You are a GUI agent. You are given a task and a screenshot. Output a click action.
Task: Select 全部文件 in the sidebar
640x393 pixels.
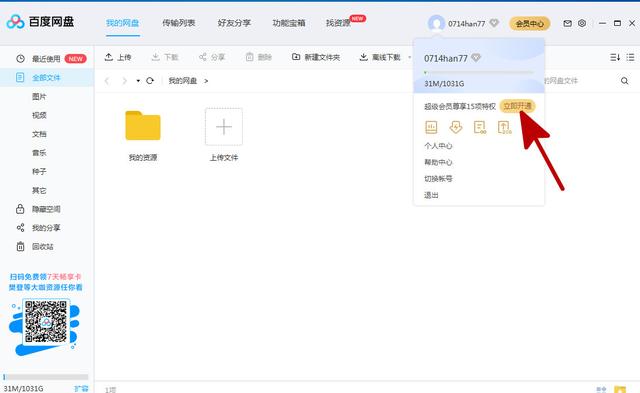click(46, 78)
